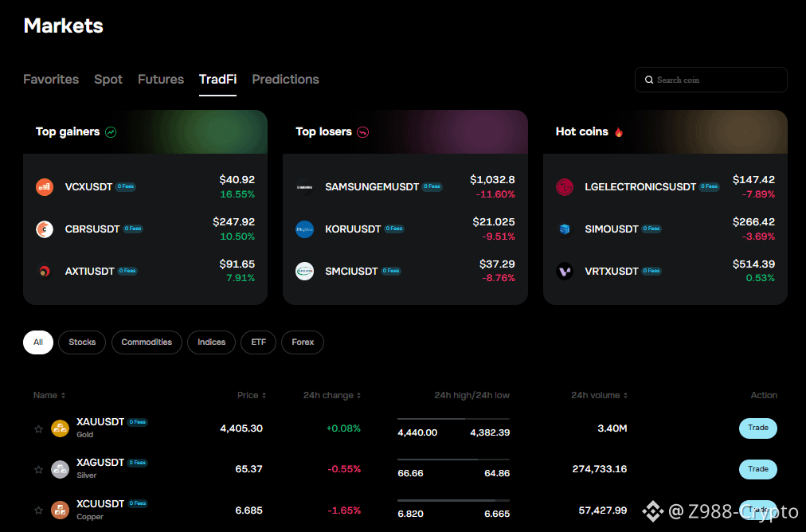Open KORUUSDT from Top losers
Viewport: 806px width, 532px height.
coord(405,229)
